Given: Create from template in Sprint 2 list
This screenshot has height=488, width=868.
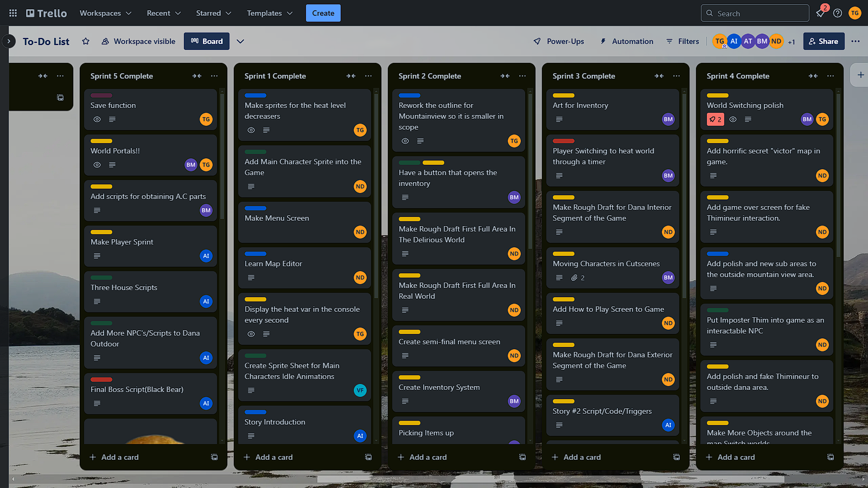Looking at the screenshot, I should pos(522,457).
